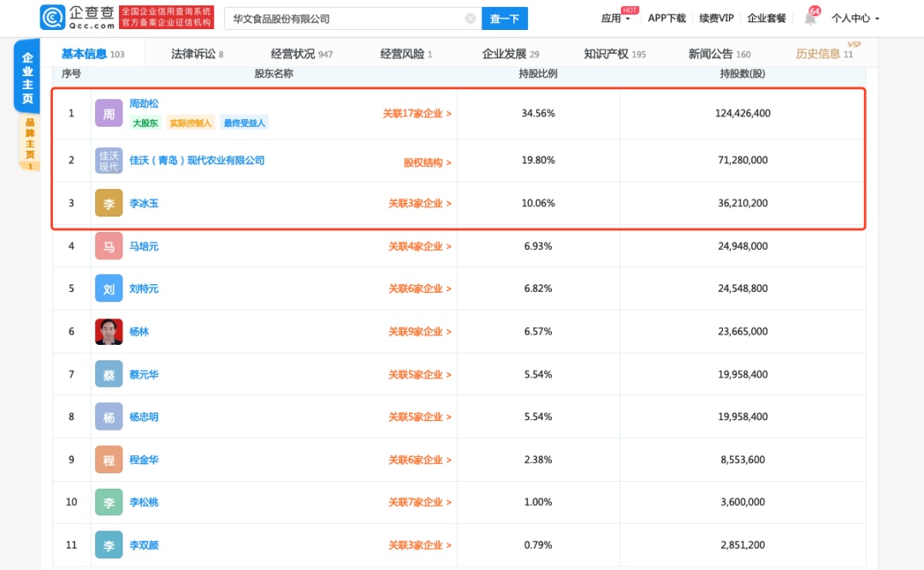
Task: Open shareholder 杨忠明 name link
Action: click(144, 417)
